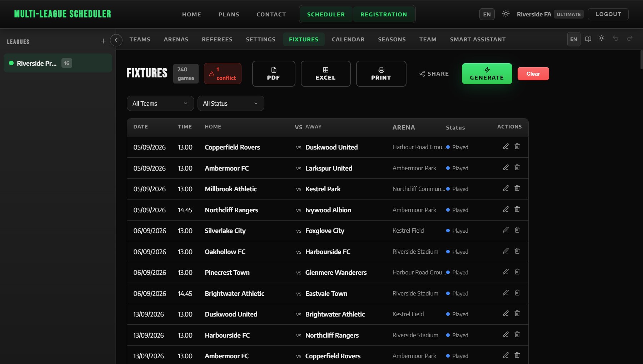Screen dimensions: 643x364
Task: Edit Copperfield Rovers vs Duskwood United fixture
Action: (x=505, y=146)
